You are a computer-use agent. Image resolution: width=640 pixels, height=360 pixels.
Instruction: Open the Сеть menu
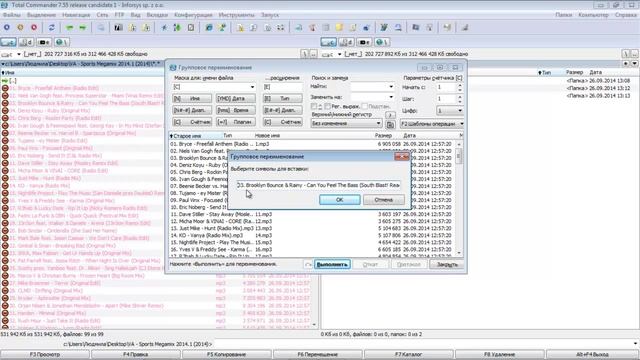click(x=102, y=15)
